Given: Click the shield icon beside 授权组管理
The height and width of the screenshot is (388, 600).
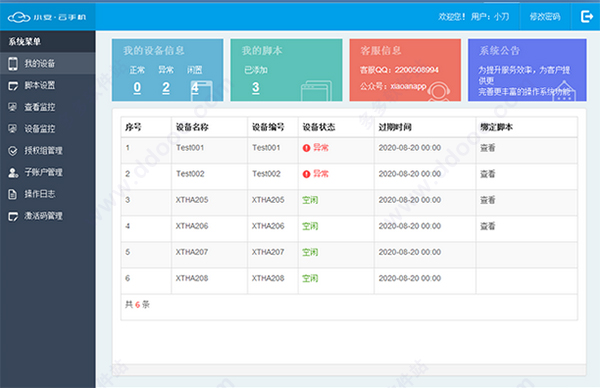Looking at the screenshot, I should (x=13, y=151).
